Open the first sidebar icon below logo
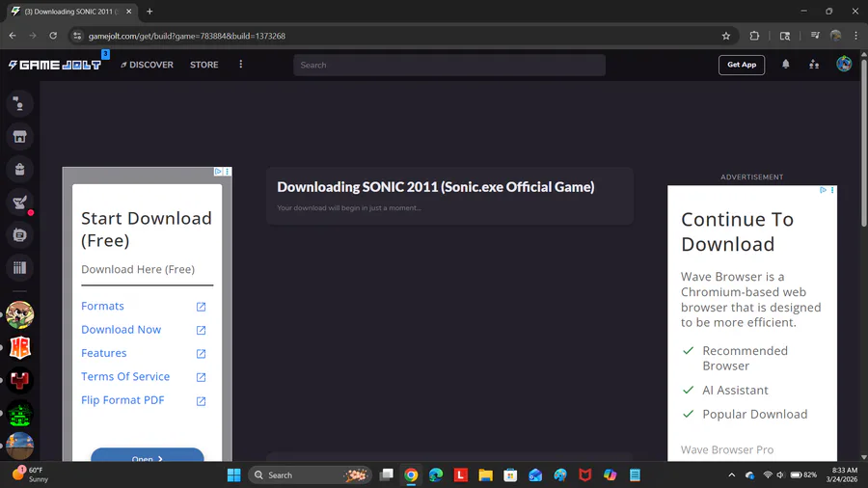This screenshot has height=488, width=868. (19, 103)
